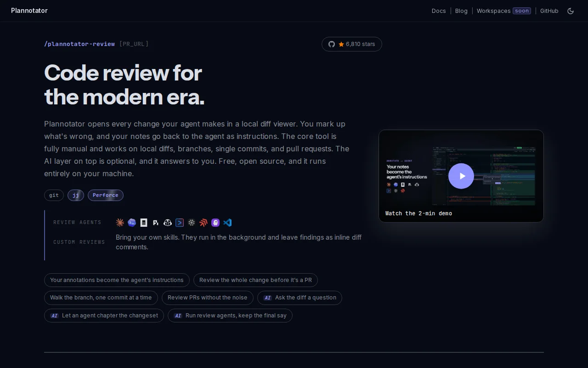Screen dimensions: 588x368
Task: Click the /plannotator-review command text
Action: coord(79,44)
